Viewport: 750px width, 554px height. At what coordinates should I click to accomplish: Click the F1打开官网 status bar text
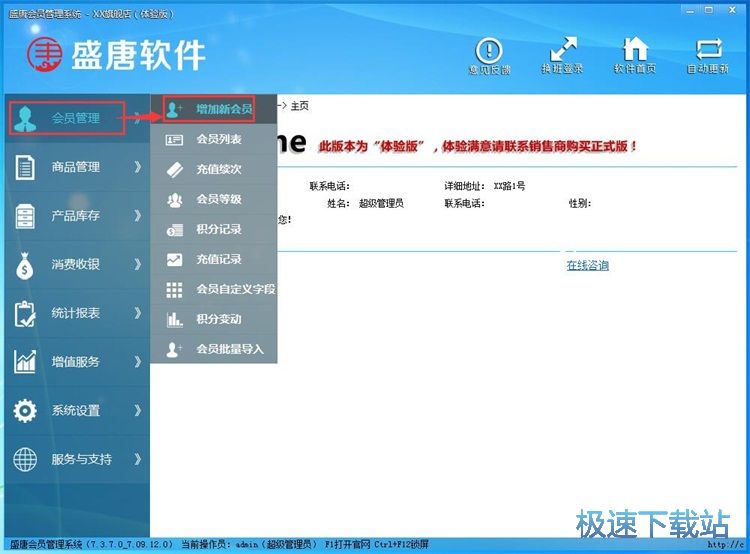(x=347, y=544)
